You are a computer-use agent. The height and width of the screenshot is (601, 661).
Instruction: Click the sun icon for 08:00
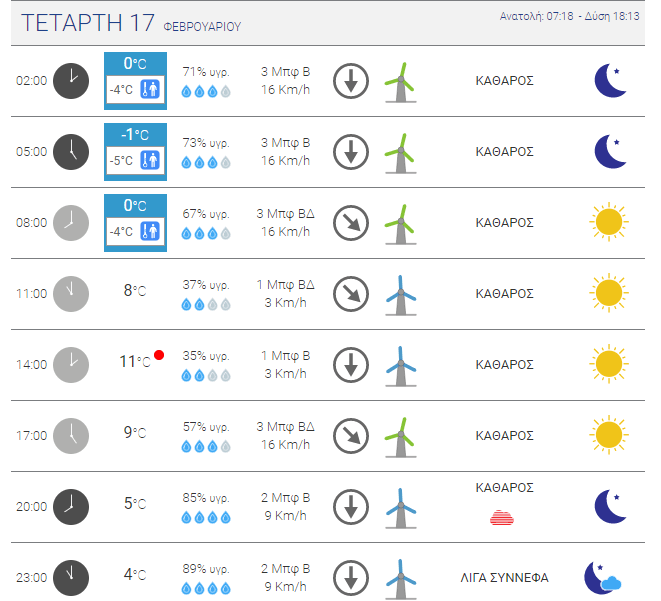pos(609,222)
